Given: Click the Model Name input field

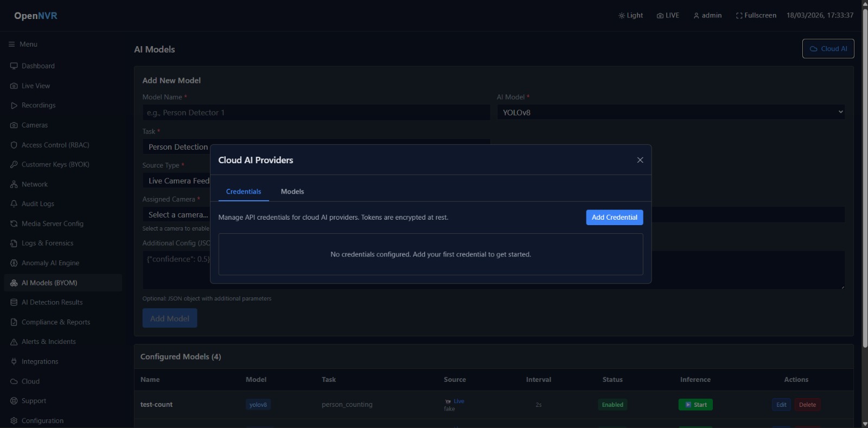Looking at the screenshot, I should [x=316, y=112].
